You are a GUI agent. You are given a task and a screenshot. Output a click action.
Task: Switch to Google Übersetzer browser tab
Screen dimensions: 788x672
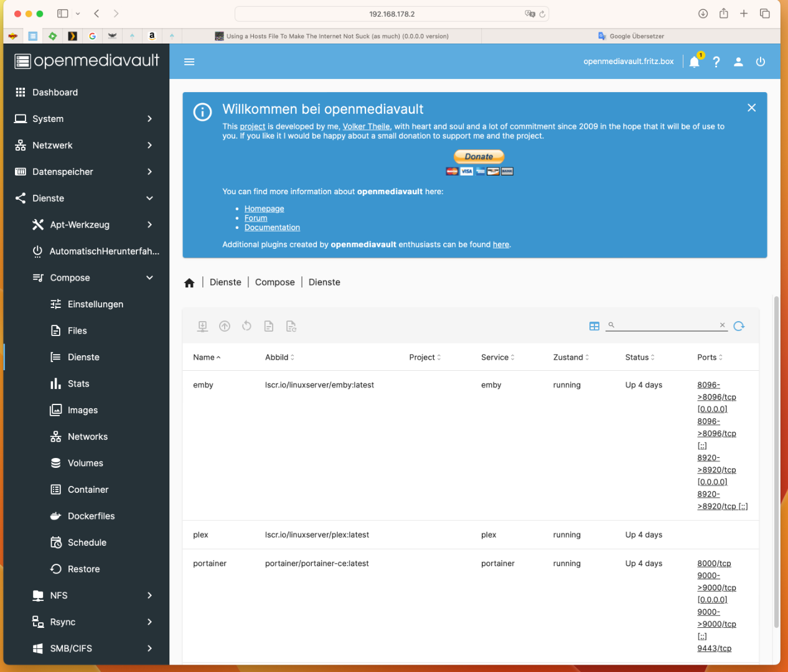[x=631, y=36]
